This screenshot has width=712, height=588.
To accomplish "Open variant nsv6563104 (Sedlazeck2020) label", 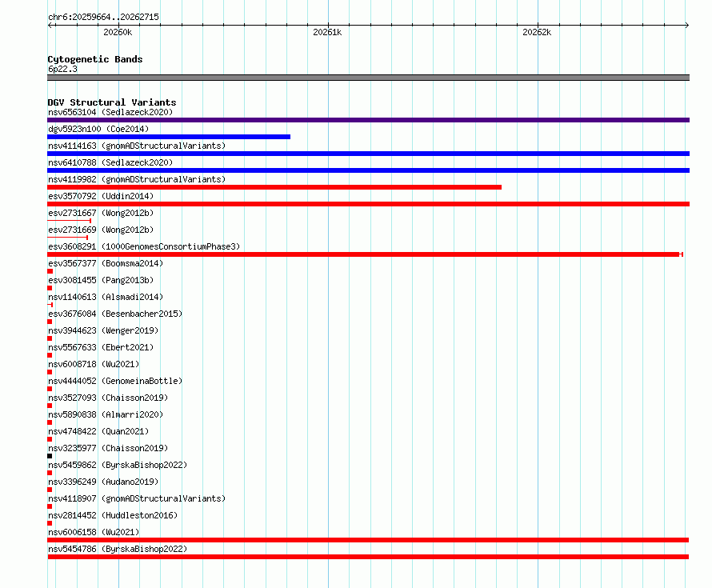I will [x=110, y=112].
